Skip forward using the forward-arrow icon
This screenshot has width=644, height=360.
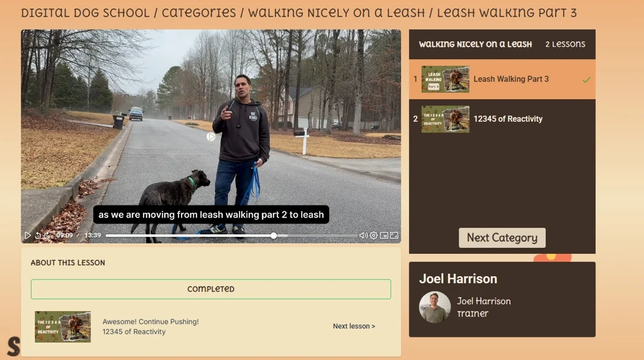pyautogui.click(x=47, y=235)
